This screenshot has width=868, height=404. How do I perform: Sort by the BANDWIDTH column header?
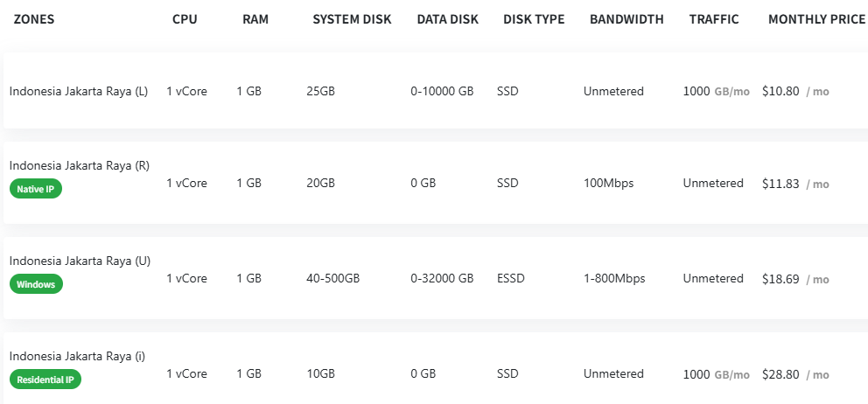[x=626, y=19]
